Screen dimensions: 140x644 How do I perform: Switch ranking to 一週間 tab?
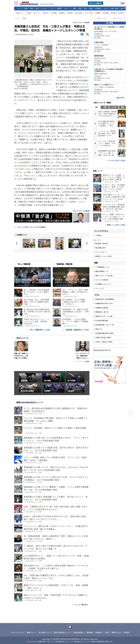click(105, 107)
